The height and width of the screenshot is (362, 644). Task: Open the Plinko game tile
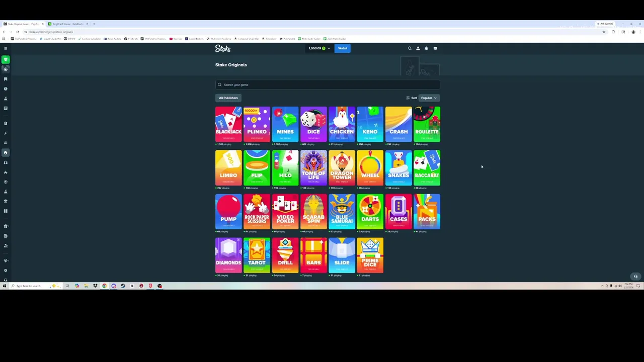(257, 124)
